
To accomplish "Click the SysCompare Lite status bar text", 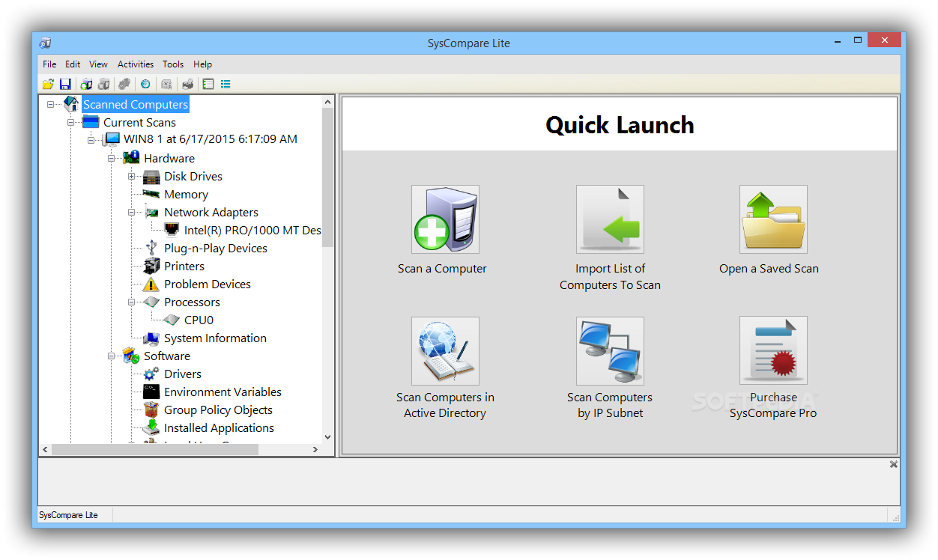I will pyautogui.click(x=68, y=515).
